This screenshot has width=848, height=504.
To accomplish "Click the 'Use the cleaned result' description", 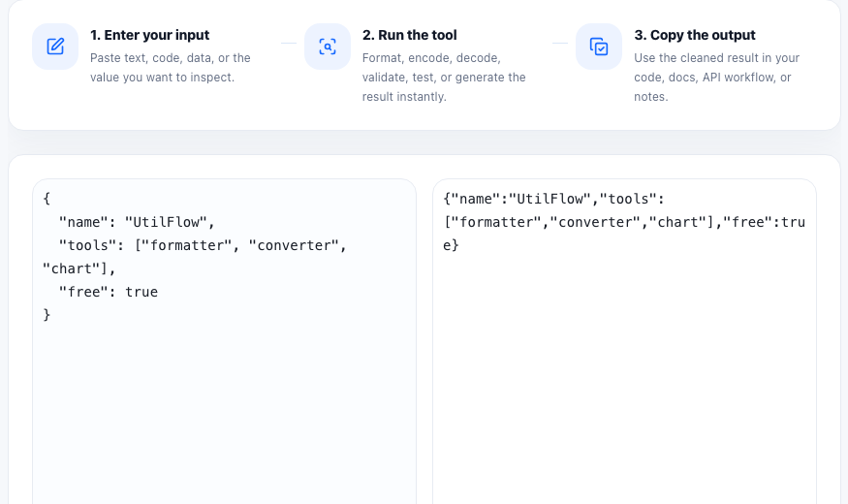I will pos(716,78).
